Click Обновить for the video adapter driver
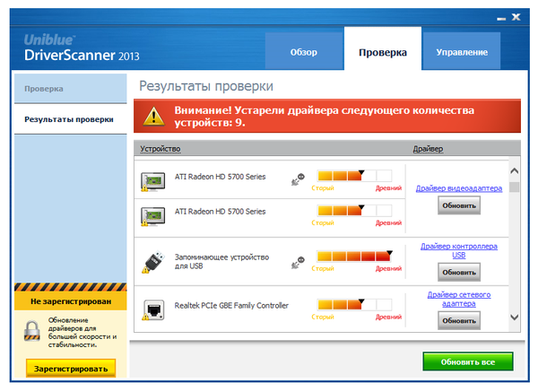Viewport: 538px width, 392px height. [459, 205]
